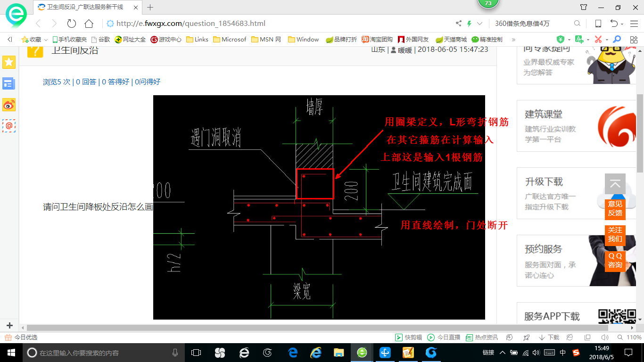The height and width of the screenshot is (362, 644).
Task: Add a sidebar item with plus icon
Action: coord(9,325)
